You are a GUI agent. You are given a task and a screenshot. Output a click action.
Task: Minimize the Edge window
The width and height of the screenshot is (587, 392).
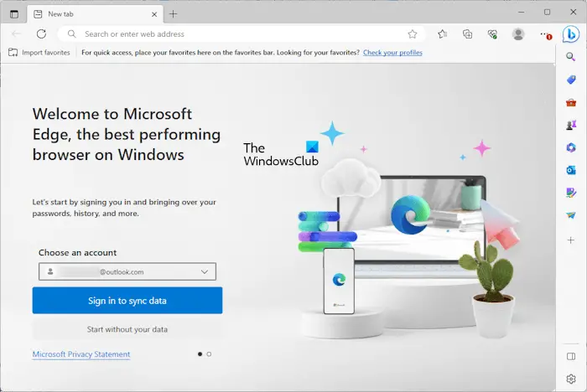521,12
